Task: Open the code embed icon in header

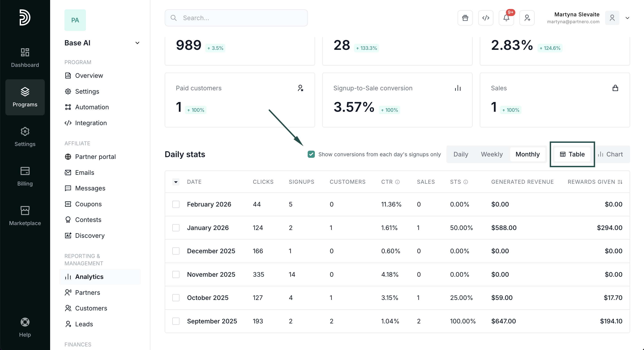Action: pos(486,18)
